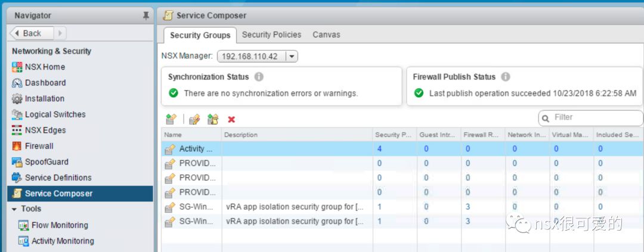
Task: Click the Service Composer title icon
Action: coord(168,15)
